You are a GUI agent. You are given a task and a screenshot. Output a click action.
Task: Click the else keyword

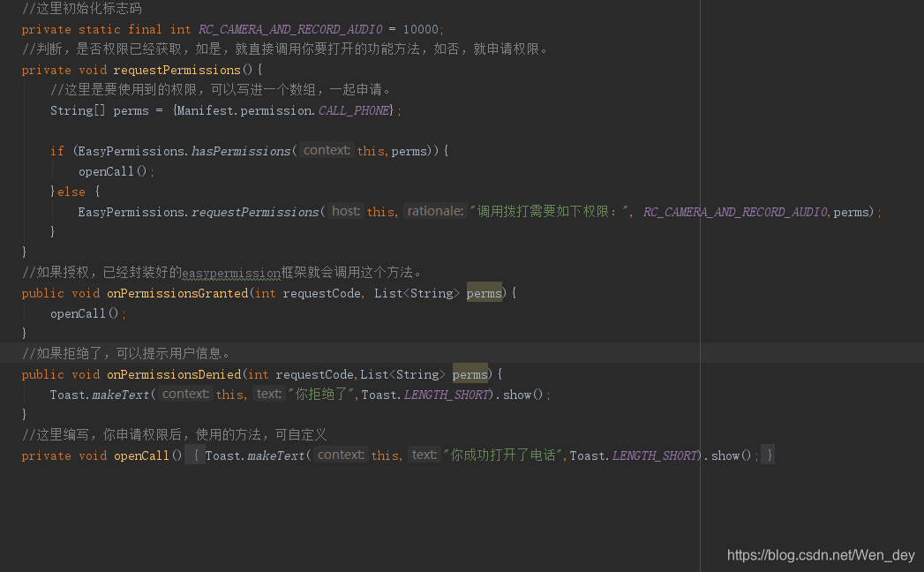coord(71,192)
